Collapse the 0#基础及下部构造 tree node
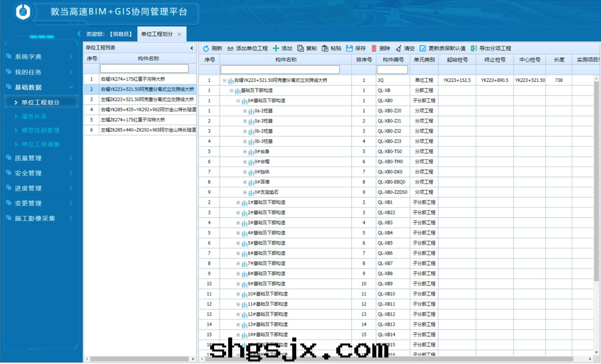601x364 pixels. coord(238,101)
